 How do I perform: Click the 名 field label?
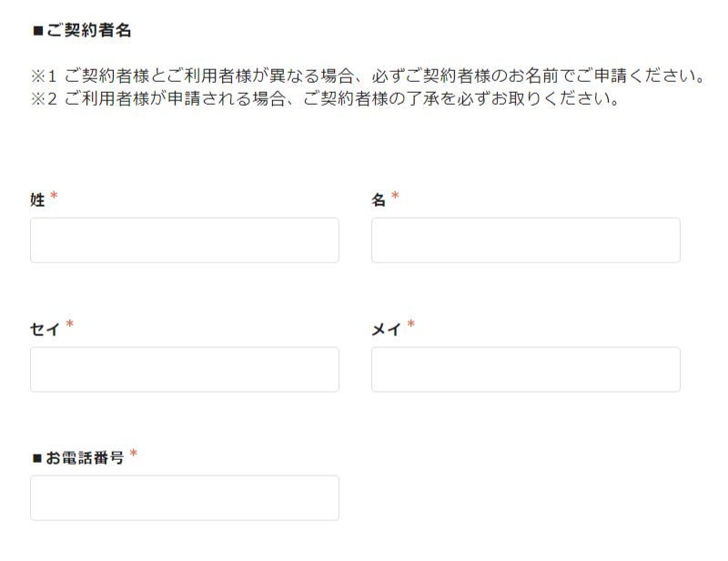(378, 199)
